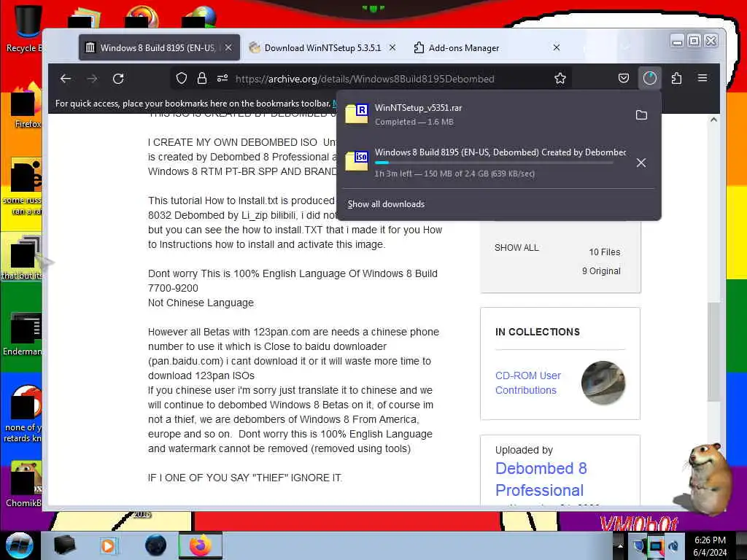Click the network tray icon

coord(656,546)
